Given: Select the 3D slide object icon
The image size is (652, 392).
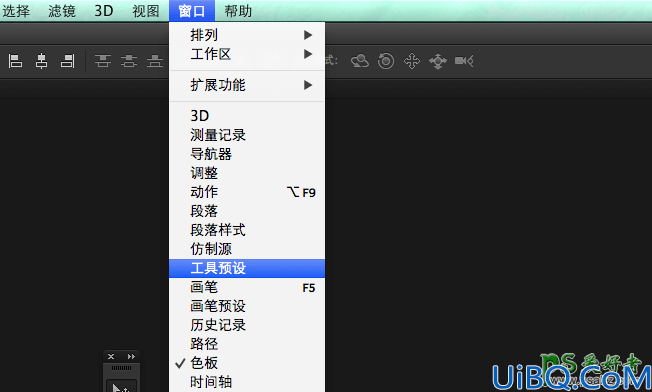Looking at the screenshot, I should click(x=438, y=61).
